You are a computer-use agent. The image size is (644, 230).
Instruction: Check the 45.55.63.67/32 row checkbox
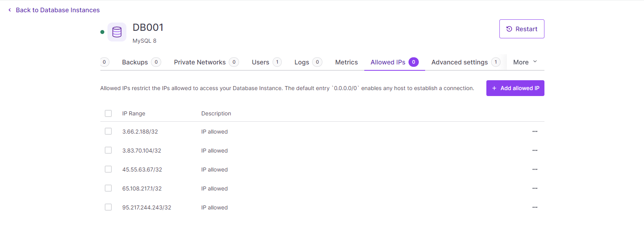pyautogui.click(x=108, y=169)
